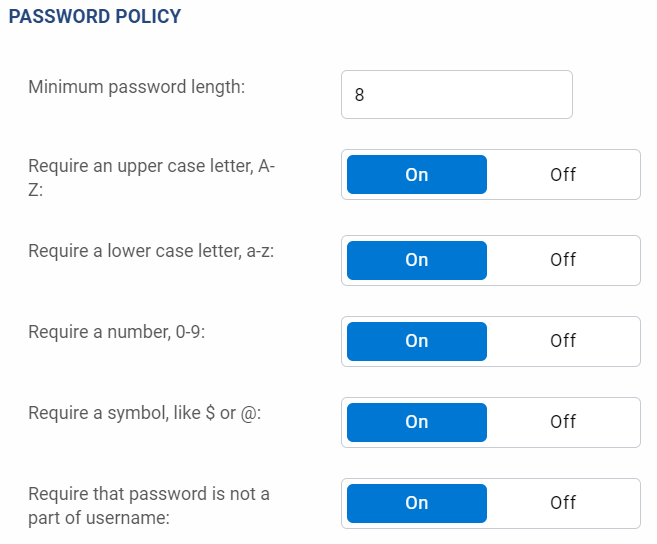
Task: Turn Off the upper case letter requirement
Action: (563, 175)
